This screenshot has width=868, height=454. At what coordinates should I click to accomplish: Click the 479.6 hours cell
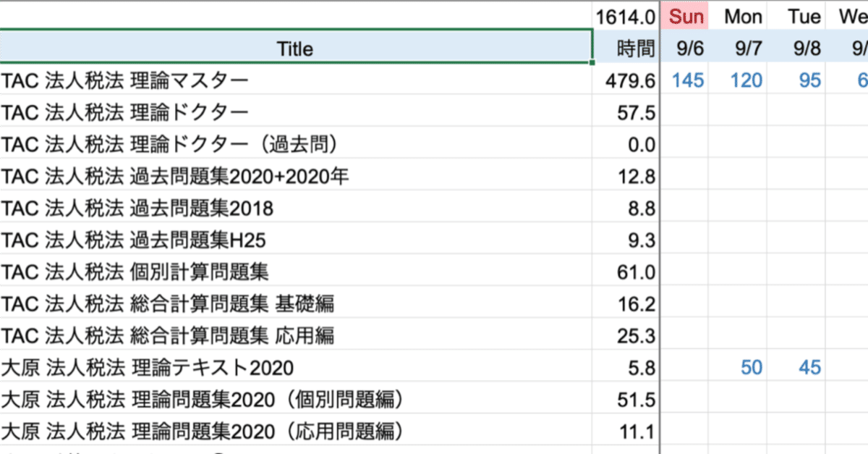coord(626,80)
